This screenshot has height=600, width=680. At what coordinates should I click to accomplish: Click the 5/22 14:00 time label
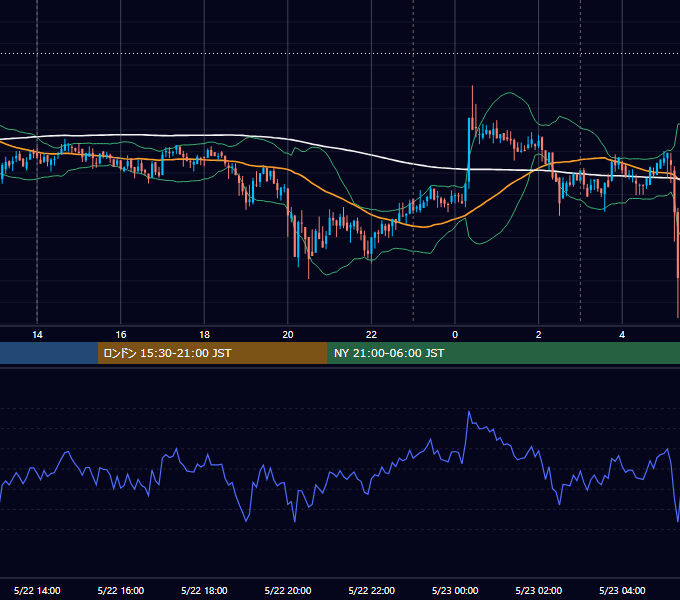[x=37, y=590]
